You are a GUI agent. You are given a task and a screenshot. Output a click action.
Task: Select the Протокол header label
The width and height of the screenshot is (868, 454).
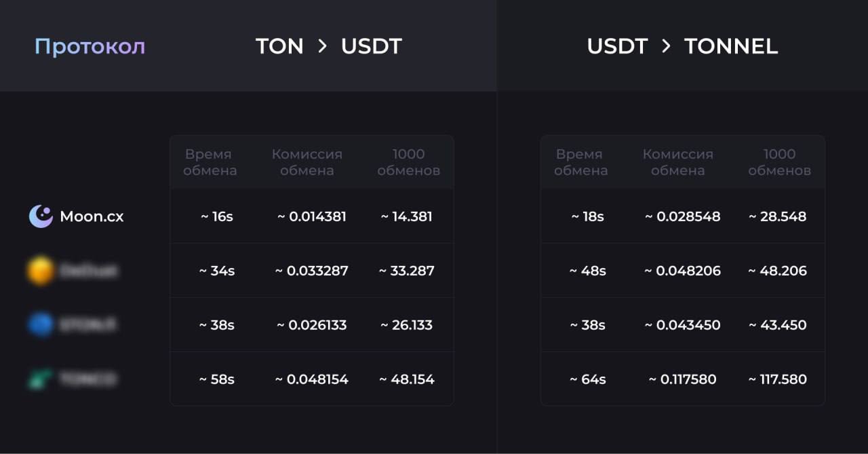tap(90, 47)
